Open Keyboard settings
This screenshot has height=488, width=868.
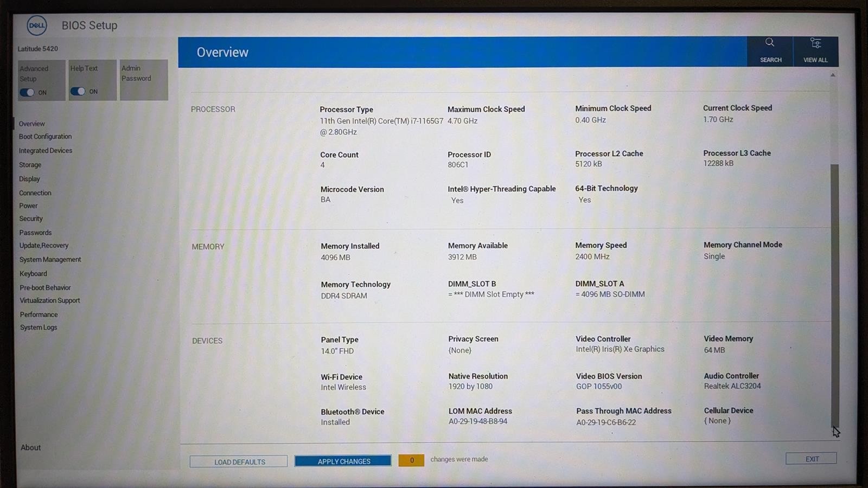[x=34, y=274]
